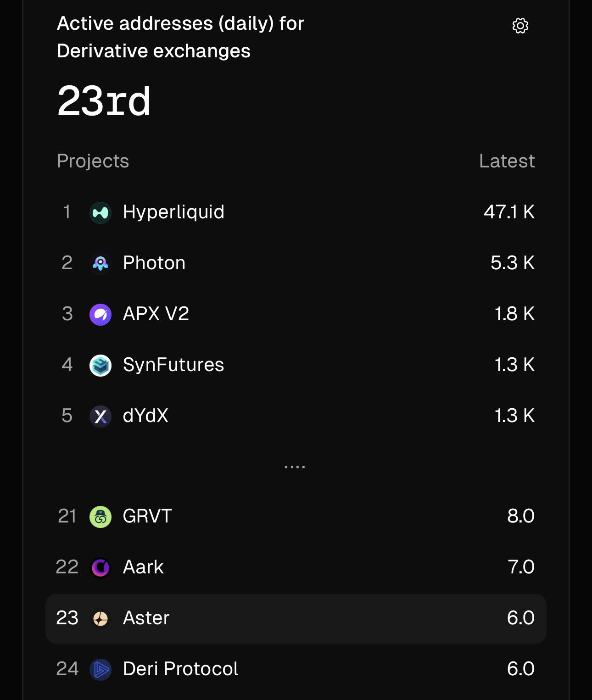Screen dimensions: 592x700
Task: Open the settings gear icon
Action: pyautogui.click(x=520, y=26)
